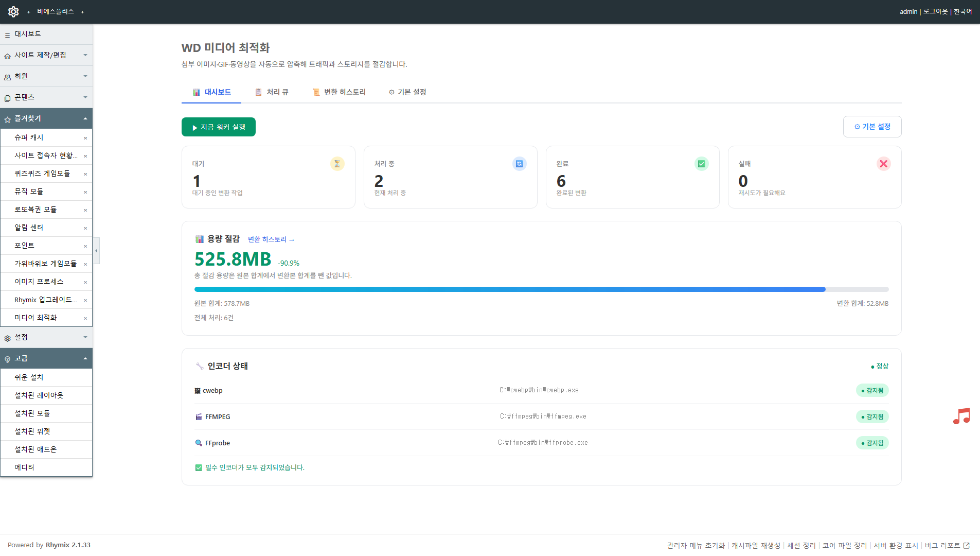
Task: Remove 뮤직 모듈 from favorites
Action: tap(85, 192)
